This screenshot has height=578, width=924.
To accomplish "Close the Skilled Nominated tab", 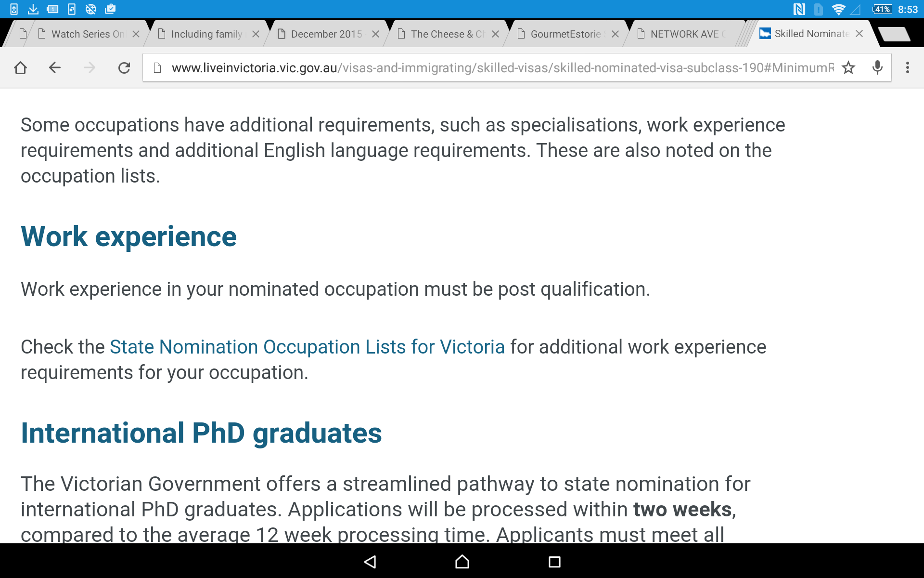I will pos(859,34).
